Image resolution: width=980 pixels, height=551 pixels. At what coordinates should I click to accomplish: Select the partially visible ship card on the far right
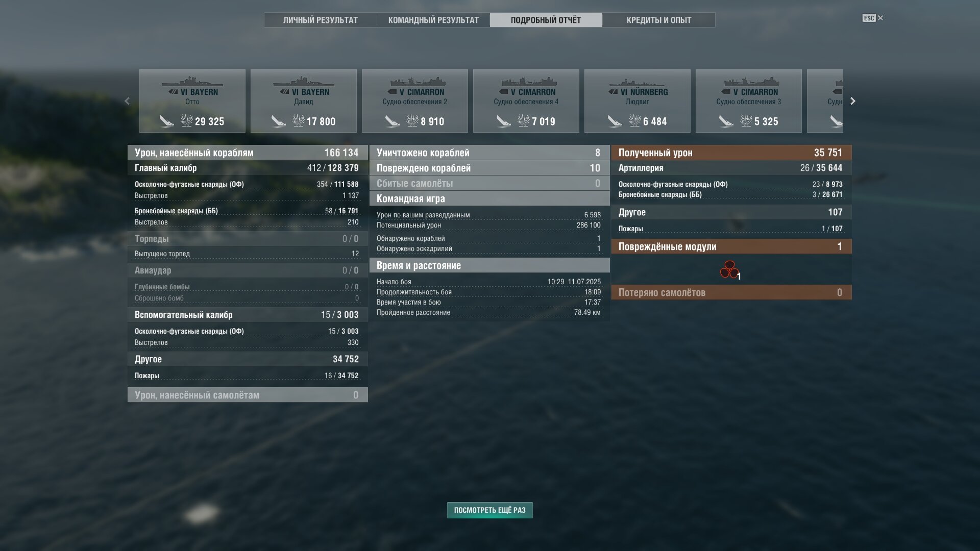pos(825,101)
